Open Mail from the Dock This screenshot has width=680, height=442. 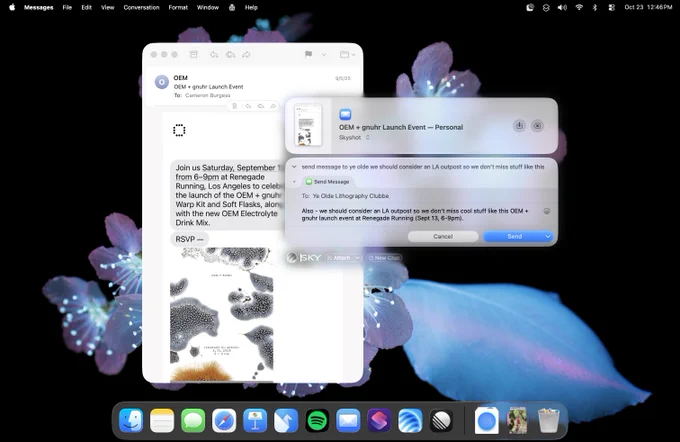[x=348, y=420]
